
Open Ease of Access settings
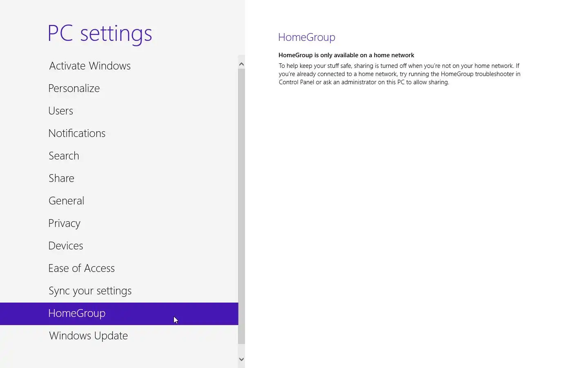pos(119,268)
